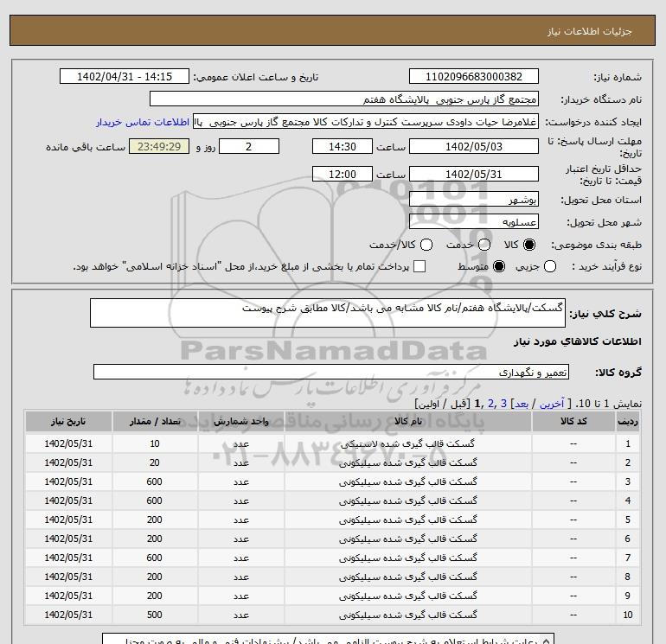
Task: Click the unit عدد in row 5
Action: pyautogui.click(x=240, y=520)
